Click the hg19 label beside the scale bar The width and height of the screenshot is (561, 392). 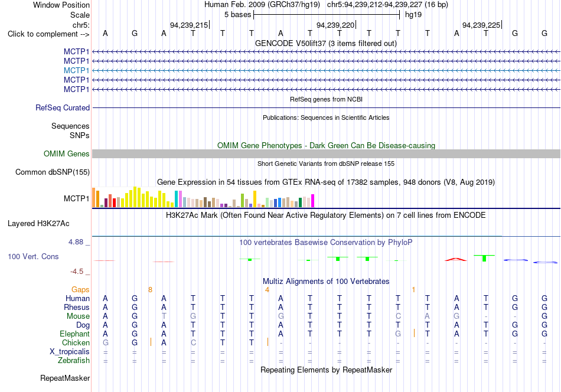coord(413,15)
